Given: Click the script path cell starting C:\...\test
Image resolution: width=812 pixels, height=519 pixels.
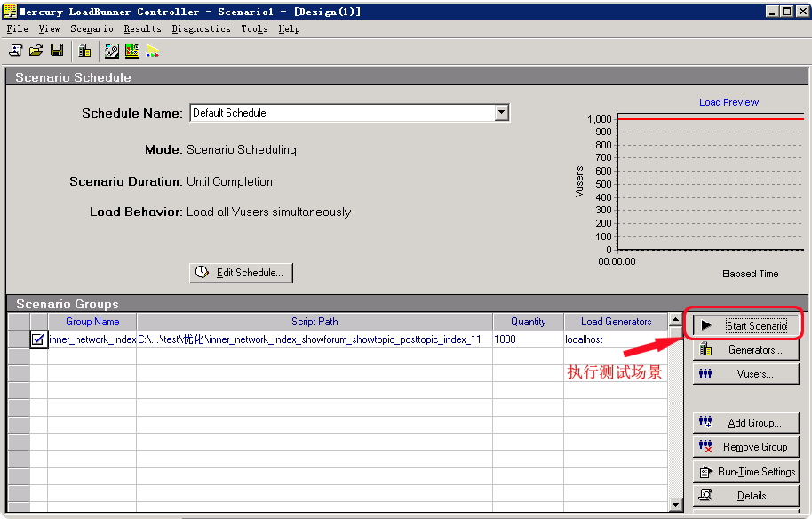Looking at the screenshot, I should pyautogui.click(x=314, y=339).
